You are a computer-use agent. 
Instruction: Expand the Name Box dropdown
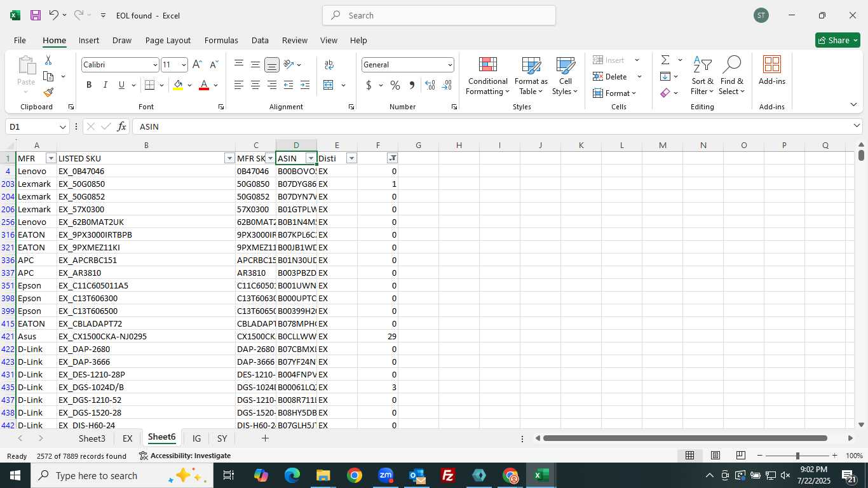(62, 127)
